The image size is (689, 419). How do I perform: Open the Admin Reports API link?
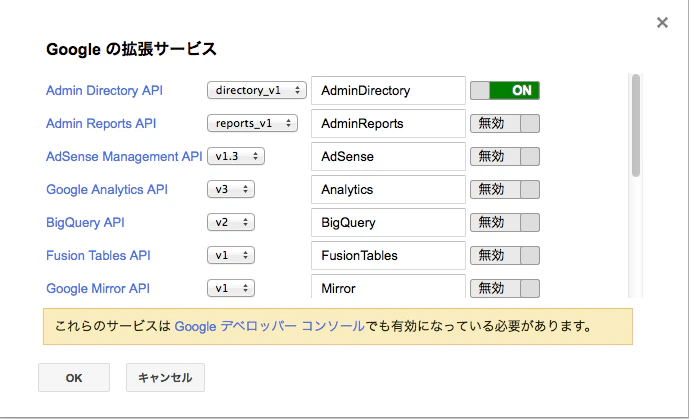(101, 123)
